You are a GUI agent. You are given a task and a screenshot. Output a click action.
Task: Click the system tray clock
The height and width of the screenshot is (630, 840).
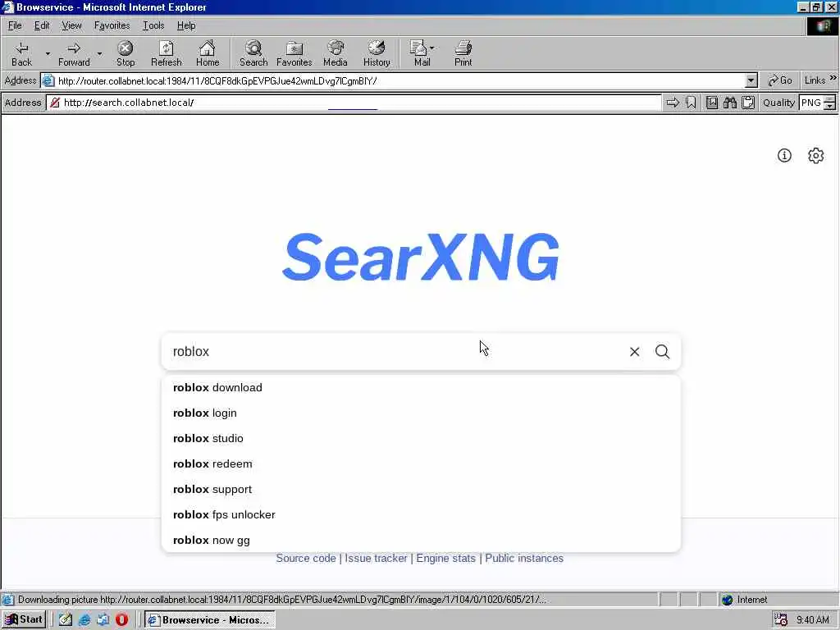pyautogui.click(x=813, y=620)
